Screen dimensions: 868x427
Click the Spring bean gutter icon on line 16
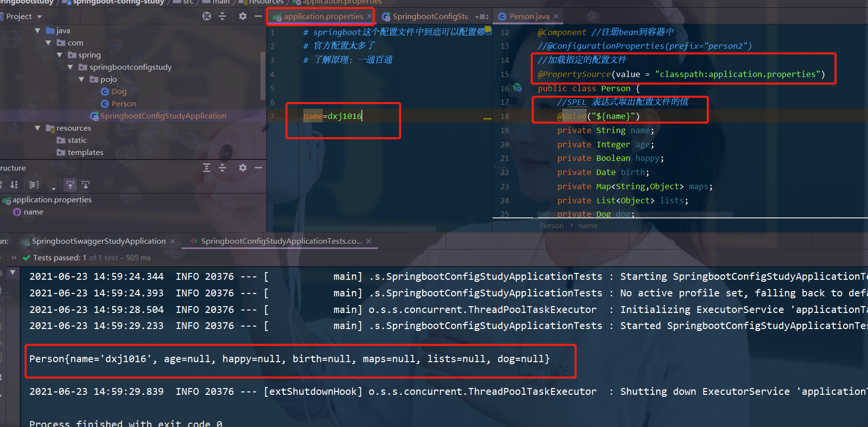pos(517,88)
